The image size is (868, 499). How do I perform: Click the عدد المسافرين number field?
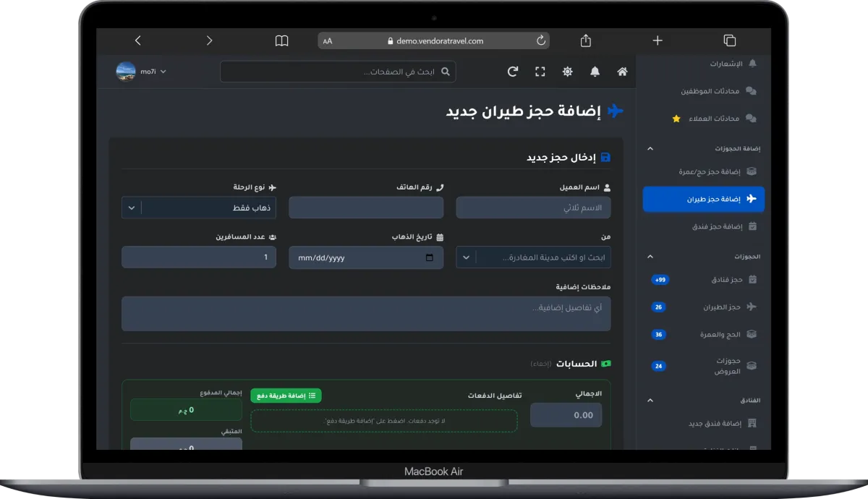point(199,257)
